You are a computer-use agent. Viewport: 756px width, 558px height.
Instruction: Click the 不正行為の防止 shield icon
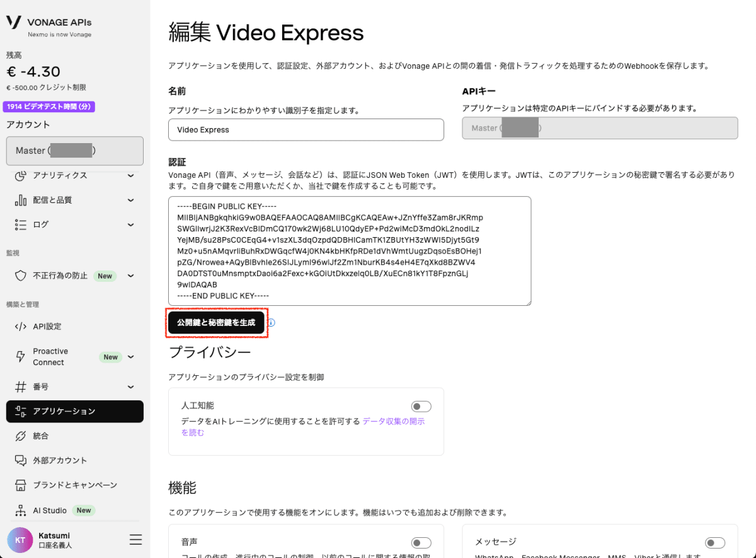pos(21,276)
